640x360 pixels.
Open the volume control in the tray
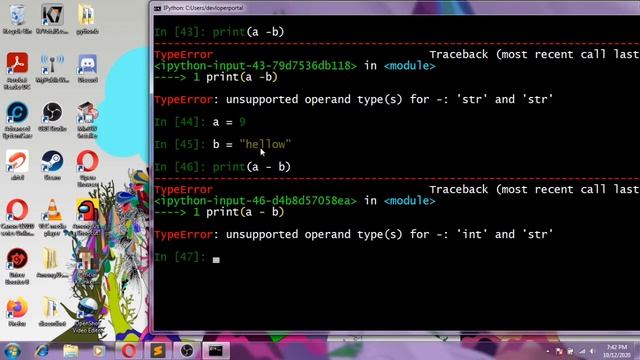592,351
